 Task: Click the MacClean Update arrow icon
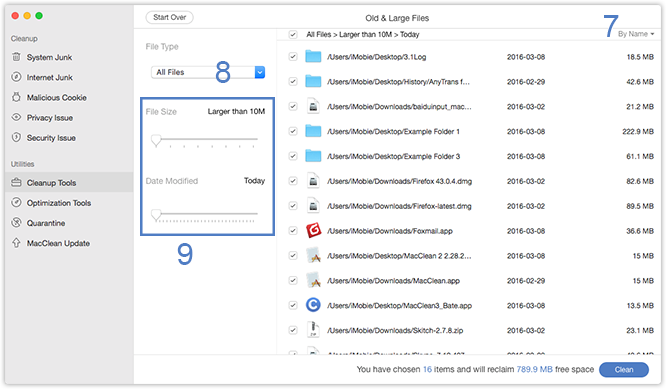tap(16, 242)
